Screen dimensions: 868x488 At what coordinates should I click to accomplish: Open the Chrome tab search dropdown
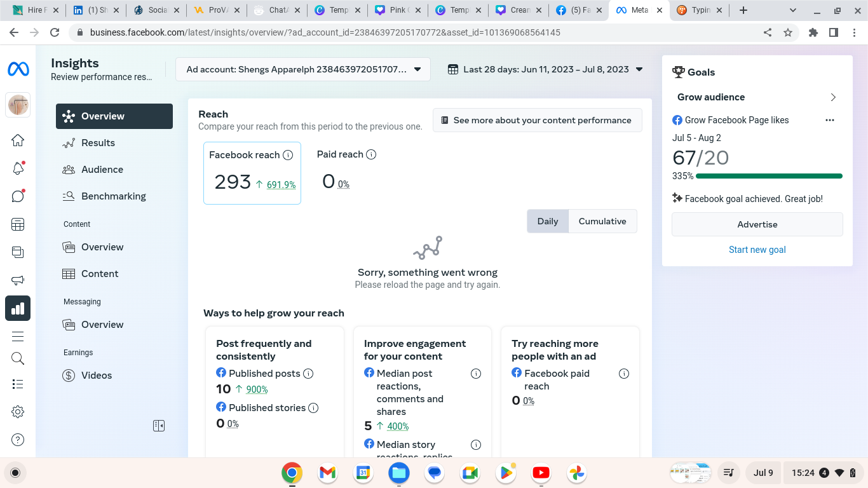pos(793,10)
